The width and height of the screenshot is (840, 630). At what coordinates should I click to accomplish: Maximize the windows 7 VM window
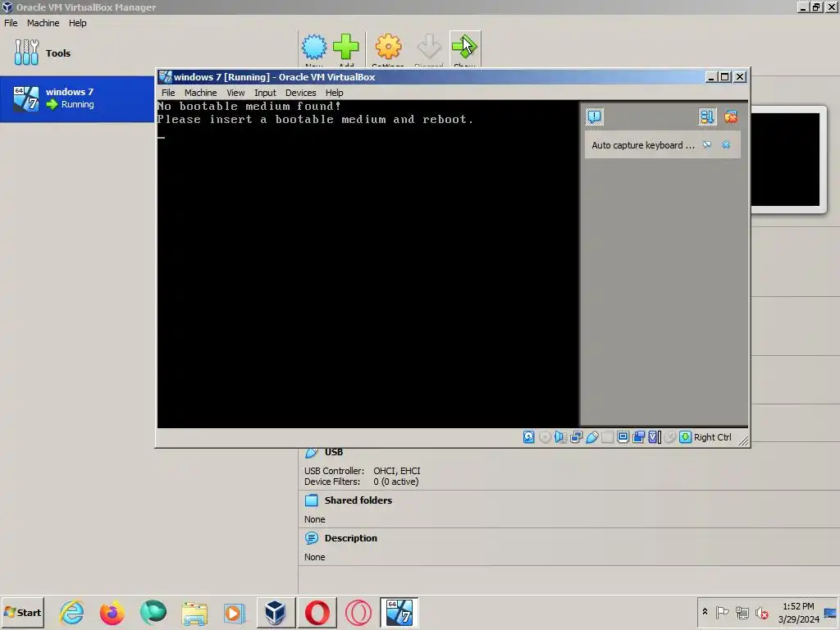coord(725,76)
